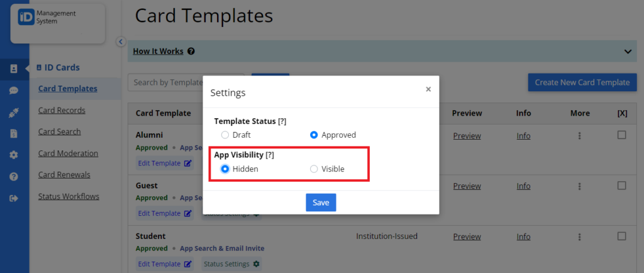The height and width of the screenshot is (273, 644).
Task: Click the logout arrow sidebar icon
Action: (14, 199)
